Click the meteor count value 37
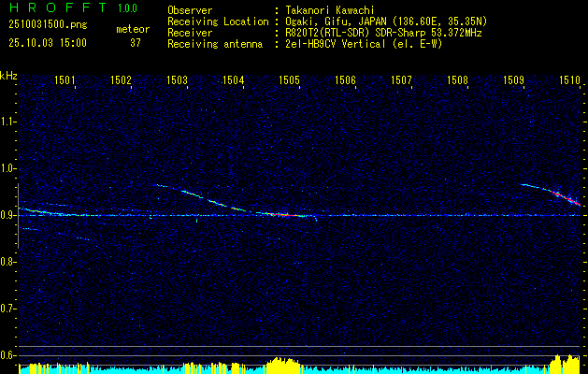 pyautogui.click(x=135, y=43)
